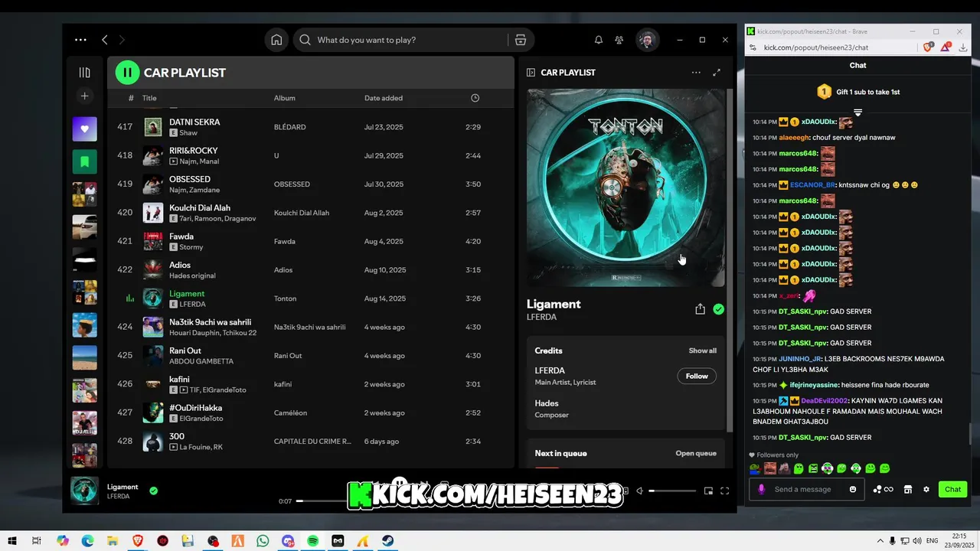980x551 pixels.
Task: Pause playback with the green CAR PLAYLIST button
Action: pos(127,73)
